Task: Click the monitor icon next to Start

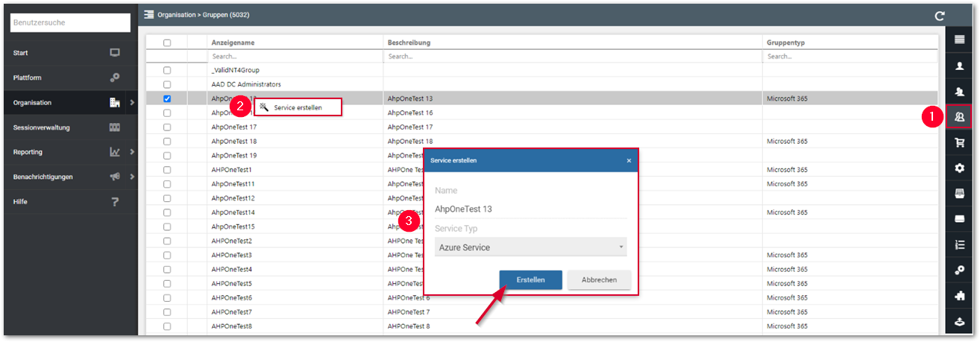Action: (115, 53)
